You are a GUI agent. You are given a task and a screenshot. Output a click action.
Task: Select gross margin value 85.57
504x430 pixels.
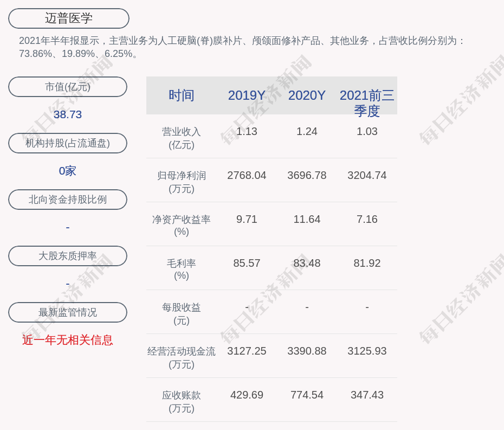pyautogui.click(x=247, y=263)
